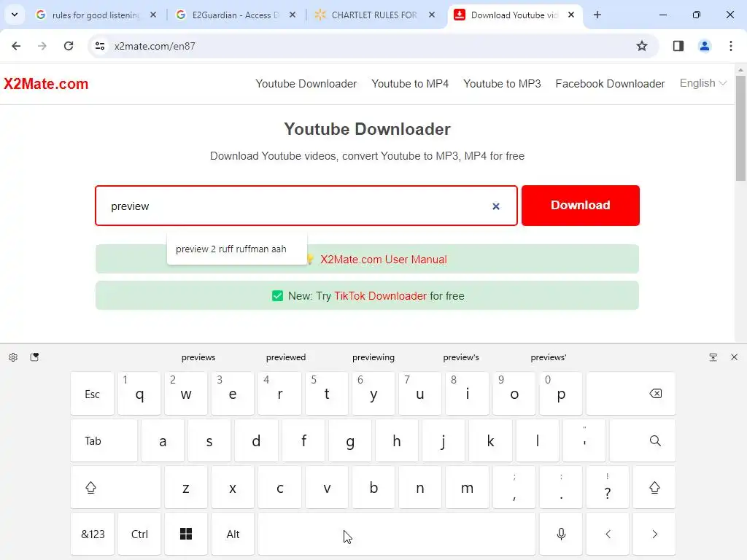747x560 pixels.
Task: Click the address bar URL
Action: 155,46
